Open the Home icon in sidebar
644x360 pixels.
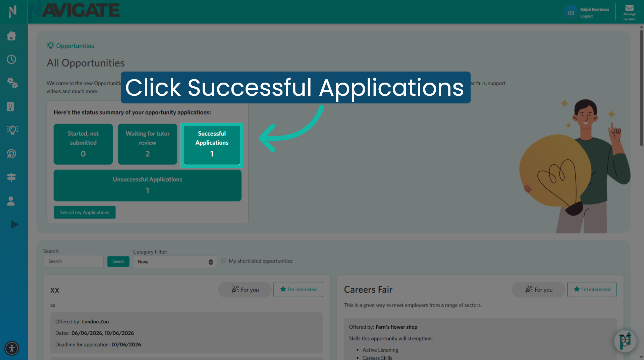(x=11, y=36)
